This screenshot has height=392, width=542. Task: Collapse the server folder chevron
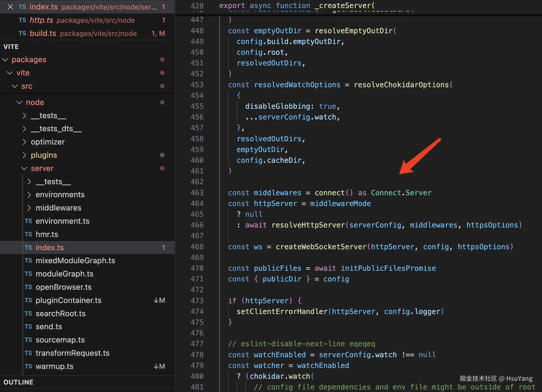click(x=24, y=168)
